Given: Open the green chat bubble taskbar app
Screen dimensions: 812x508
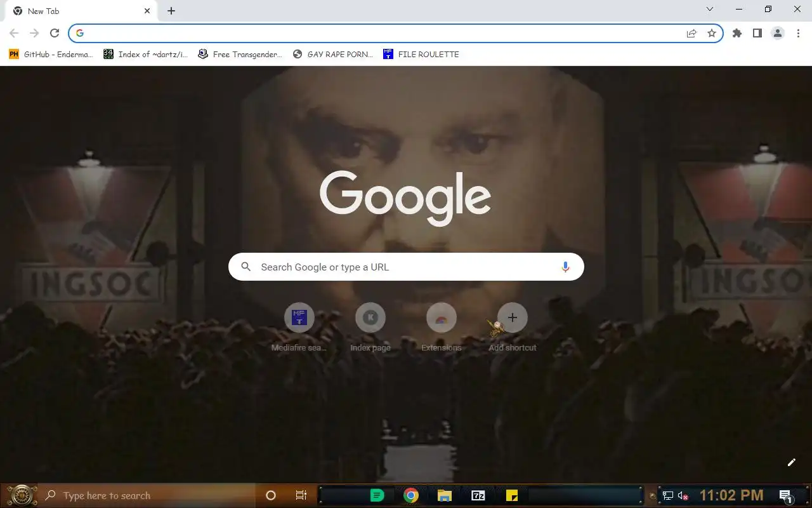Looking at the screenshot, I should (x=377, y=495).
